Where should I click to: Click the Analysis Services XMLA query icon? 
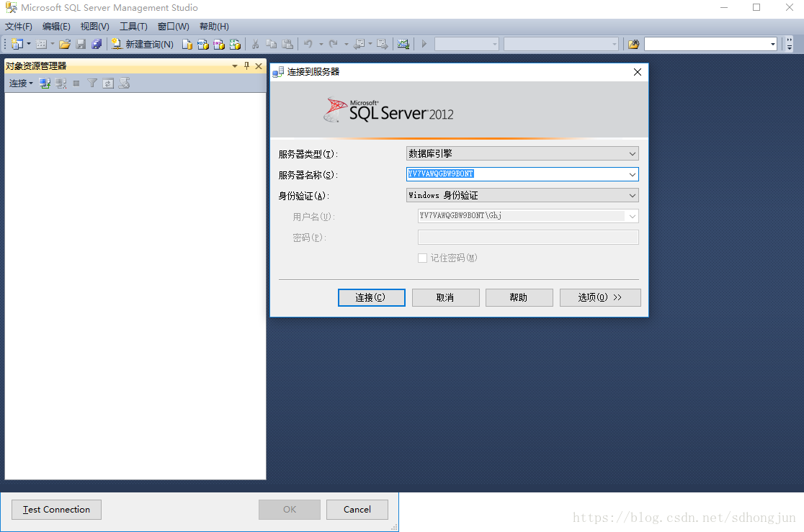click(235, 44)
